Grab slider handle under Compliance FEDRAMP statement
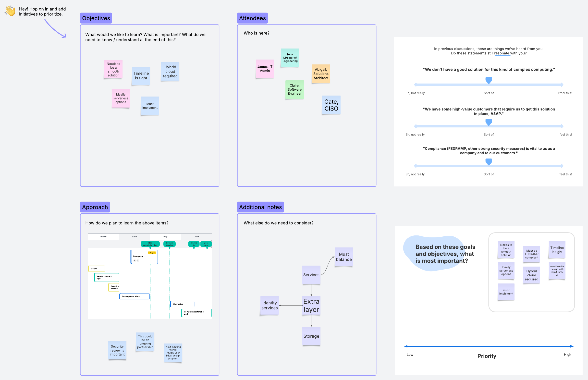Image resolution: width=588 pixels, height=380 pixels. (x=489, y=162)
